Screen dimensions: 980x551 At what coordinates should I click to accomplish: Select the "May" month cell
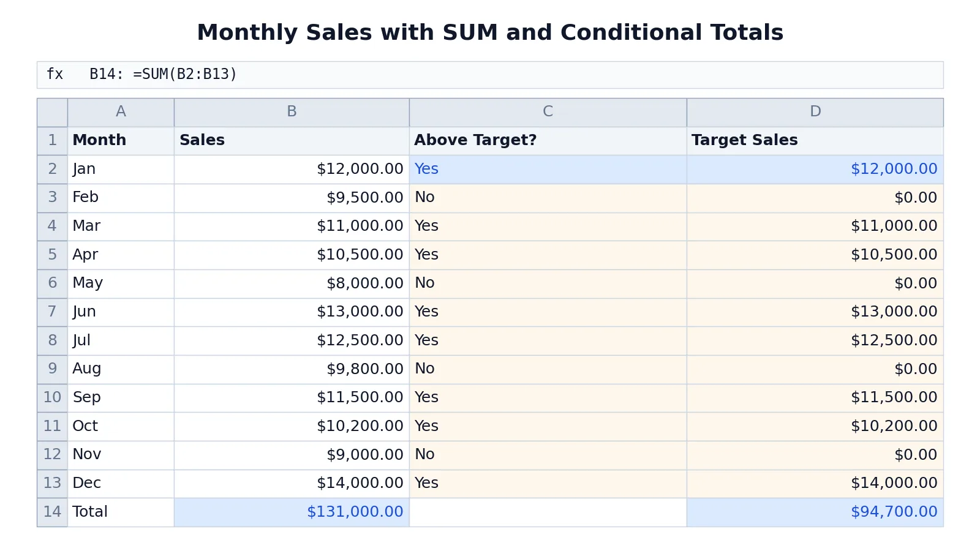point(121,283)
